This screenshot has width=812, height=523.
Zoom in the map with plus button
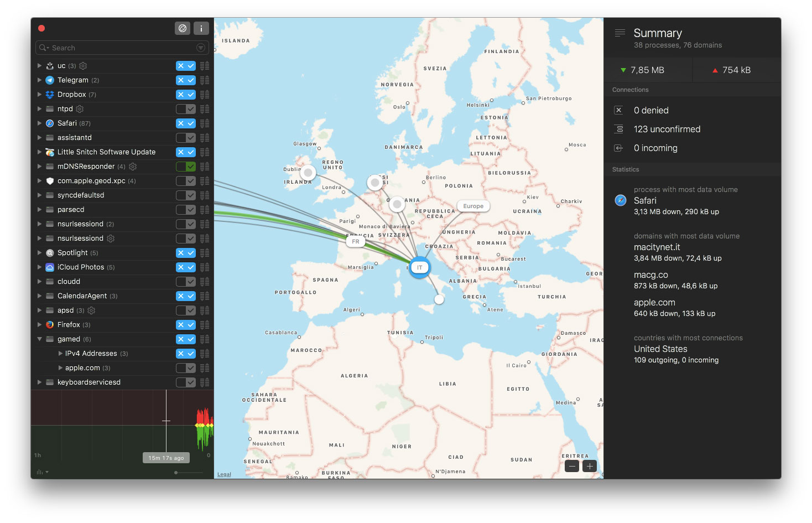(590, 466)
